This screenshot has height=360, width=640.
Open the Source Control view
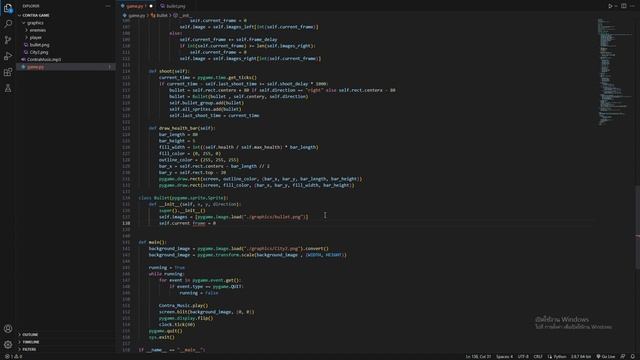8,40
